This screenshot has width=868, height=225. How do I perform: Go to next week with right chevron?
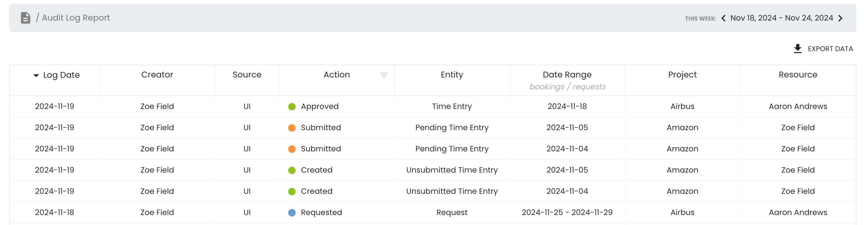(840, 18)
